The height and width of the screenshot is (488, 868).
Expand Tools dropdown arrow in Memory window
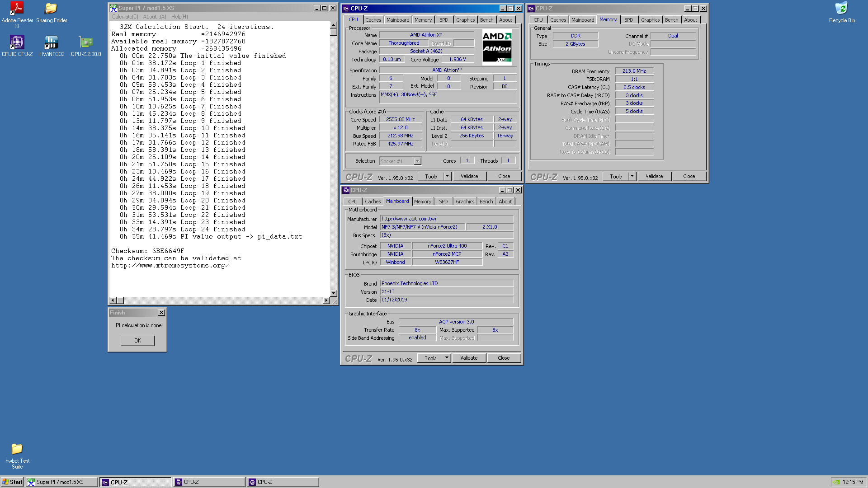coord(632,176)
